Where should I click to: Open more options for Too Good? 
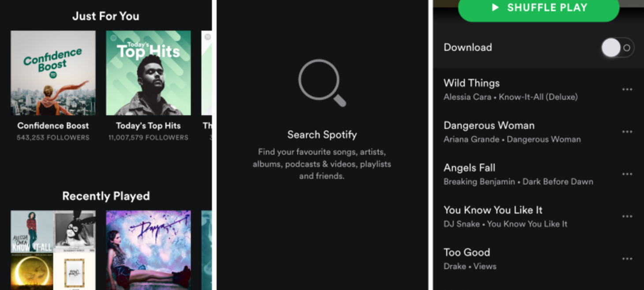(627, 259)
